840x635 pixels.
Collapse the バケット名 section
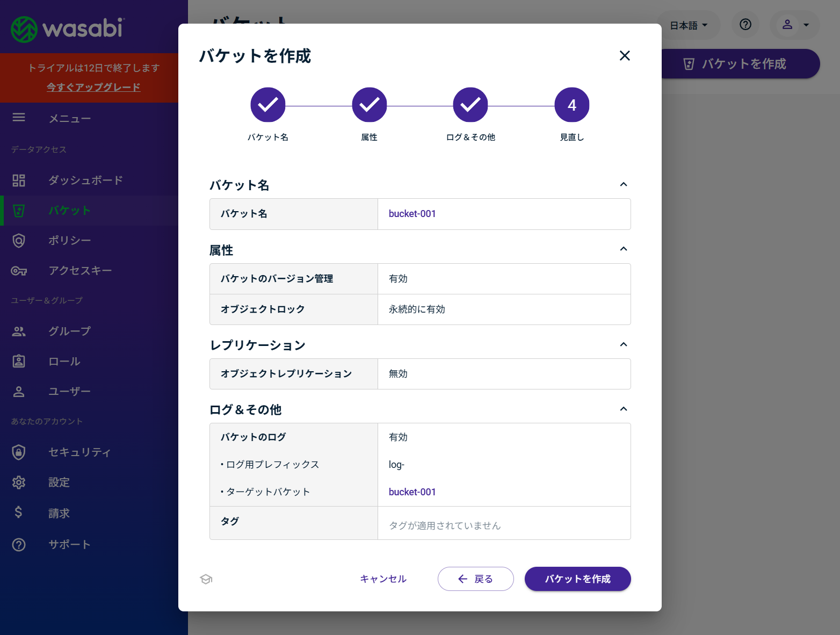tap(624, 184)
